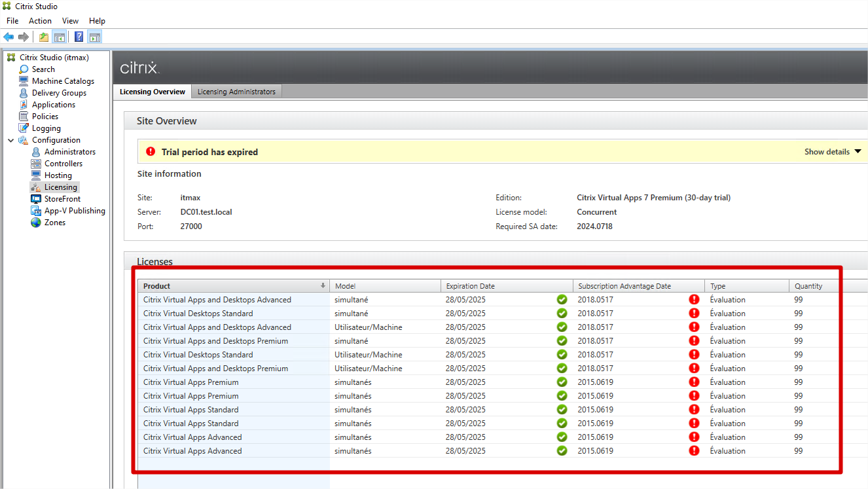Select Citrix Virtual Apps and Desktops Advanced Utilisateur/Machine row
This screenshot has height=489, width=868.
[x=503, y=327]
